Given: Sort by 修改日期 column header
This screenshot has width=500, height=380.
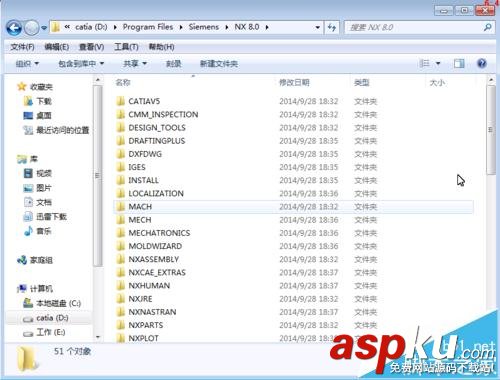Looking at the screenshot, I should [294, 83].
